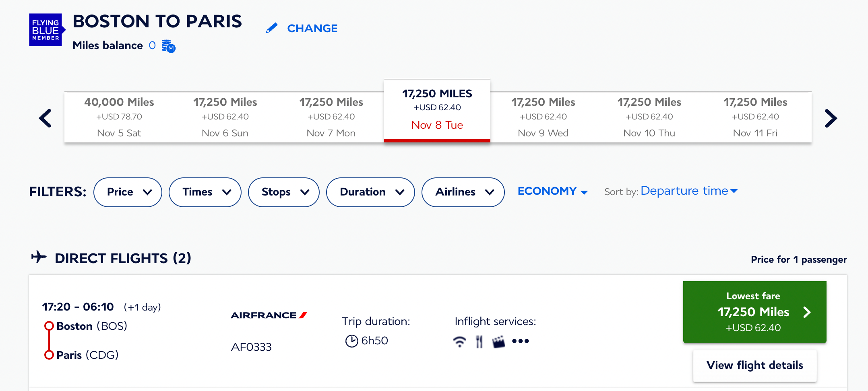Click the Flying Blue Member logo
868x391 pixels.
pos(46,30)
